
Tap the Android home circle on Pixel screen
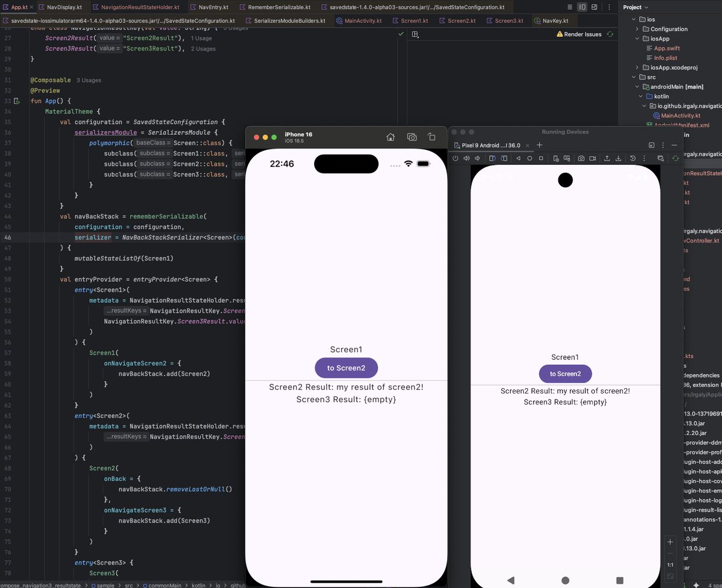click(565, 580)
